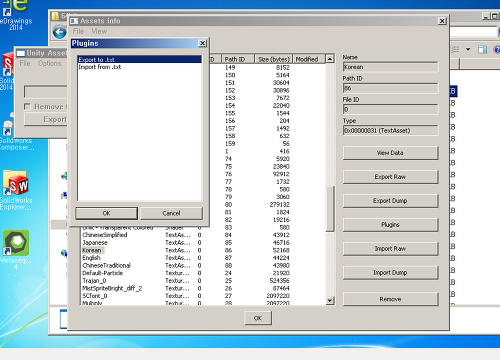Screen dimensions: 500x360
Task: Confirm plugin selection with OK in Plugins dialog
Action: tap(106, 213)
